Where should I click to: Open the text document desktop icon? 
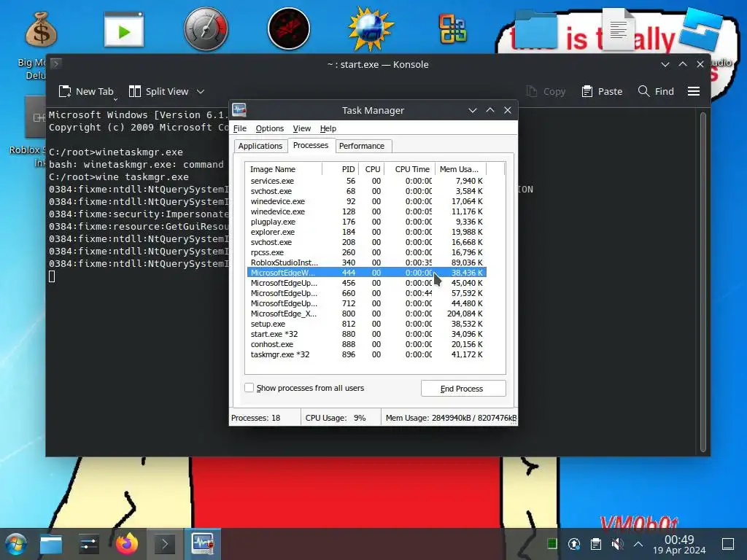click(619, 29)
